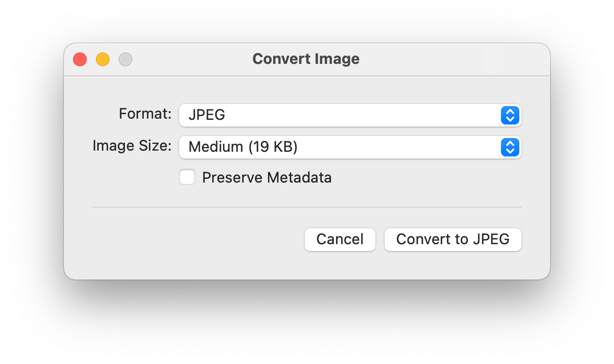614x364 pixels.
Task: Click the Image Size: field label
Action: click(133, 146)
